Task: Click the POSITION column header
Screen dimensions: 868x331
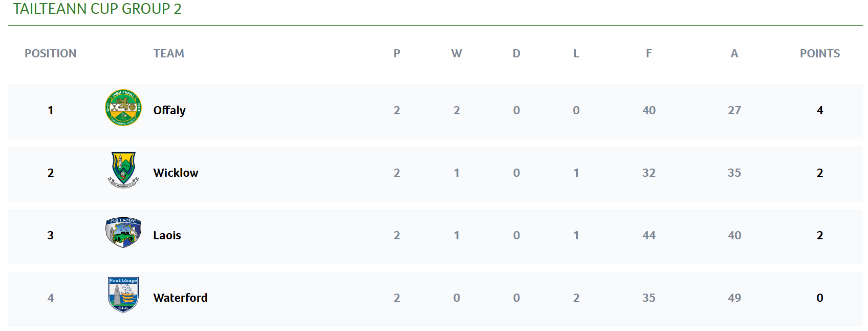Action: coord(50,53)
